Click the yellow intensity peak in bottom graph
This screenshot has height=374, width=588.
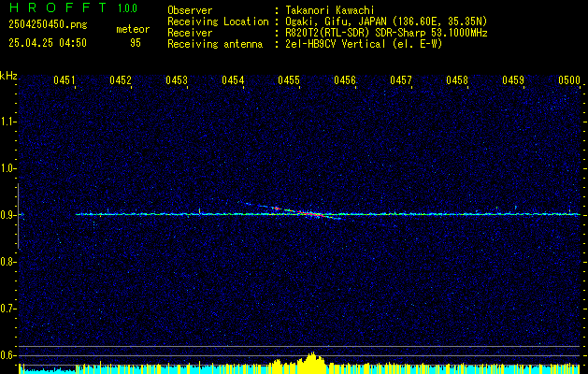(x=311, y=363)
